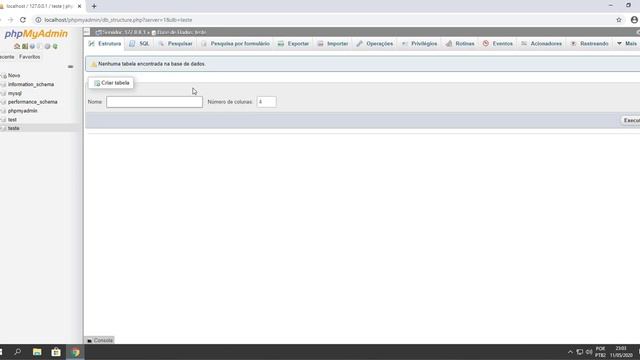640x360 pixels.
Task: Click the log out icon beside home
Action: pyautogui.click(x=25, y=47)
